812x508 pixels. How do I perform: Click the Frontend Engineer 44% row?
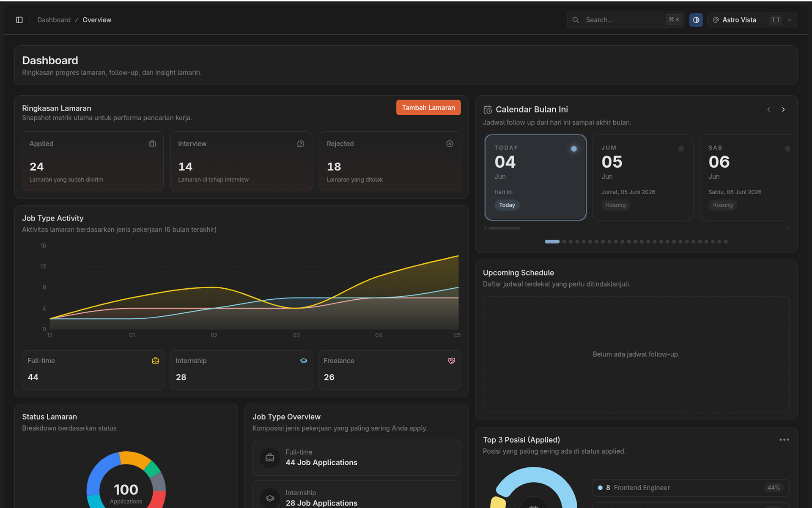click(691, 488)
